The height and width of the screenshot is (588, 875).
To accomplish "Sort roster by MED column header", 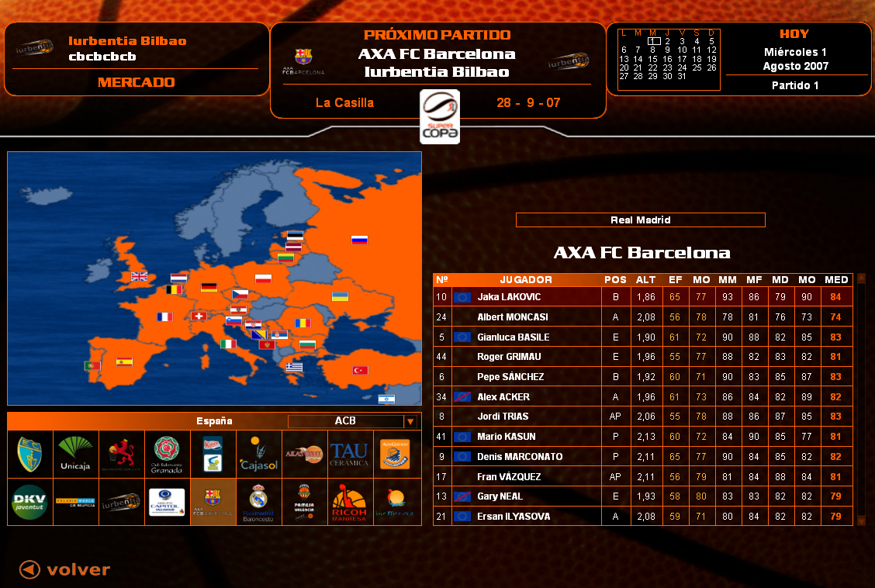I will pyautogui.click(x=835, y=280).
